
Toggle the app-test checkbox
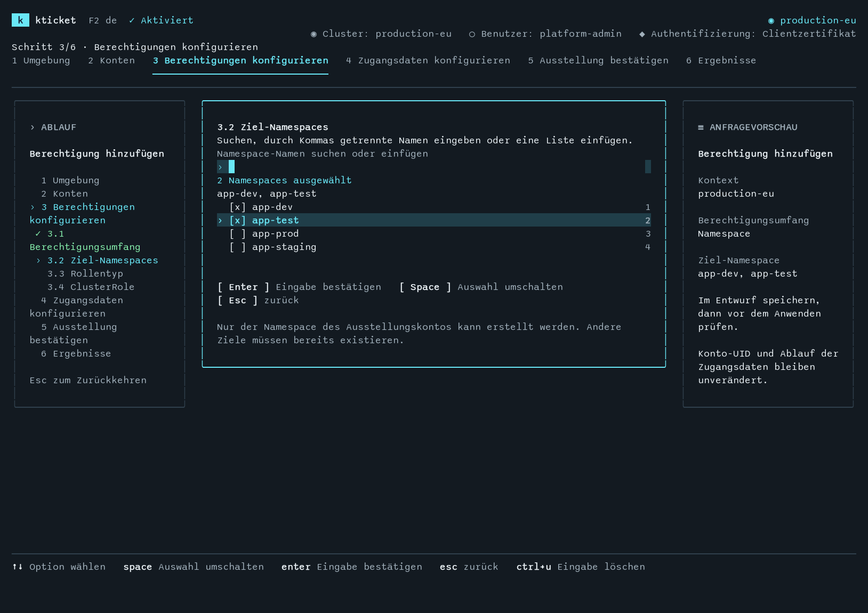[x=238, y=220]
